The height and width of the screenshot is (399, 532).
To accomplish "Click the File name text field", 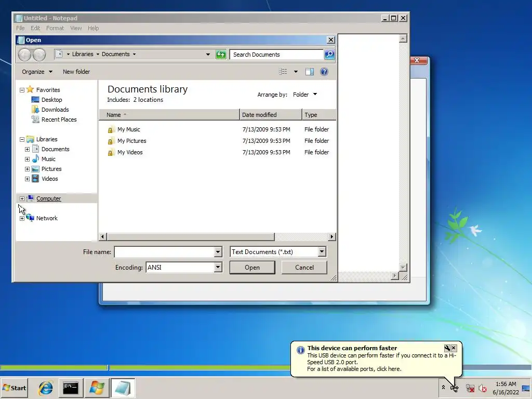I will point(164,252).
